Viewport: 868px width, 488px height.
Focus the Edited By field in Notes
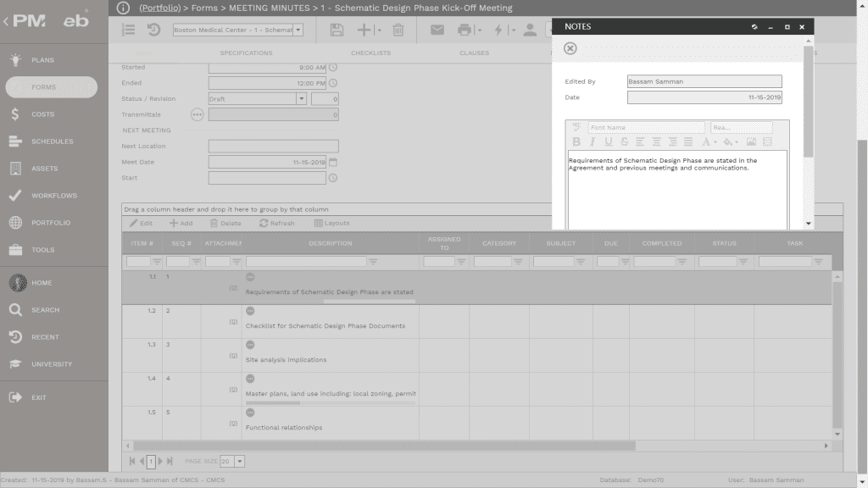[x=704, y=81]
